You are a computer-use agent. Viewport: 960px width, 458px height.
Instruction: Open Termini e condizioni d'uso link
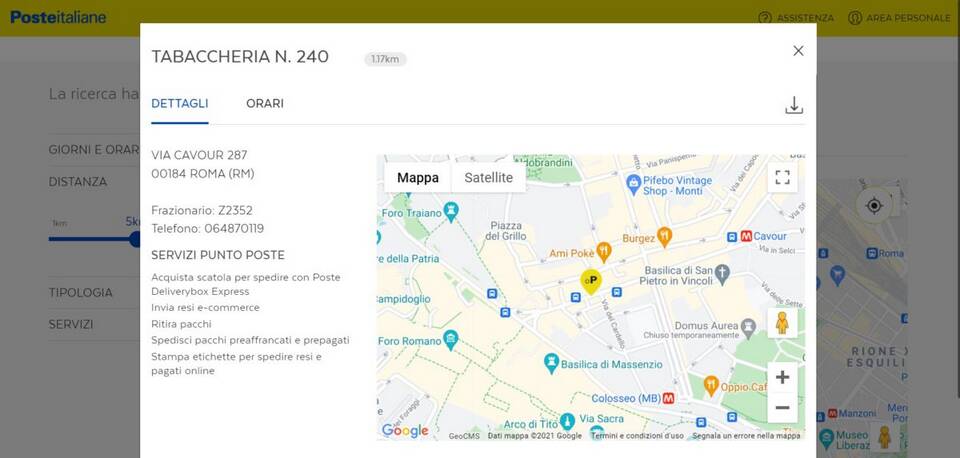point(637,436)
